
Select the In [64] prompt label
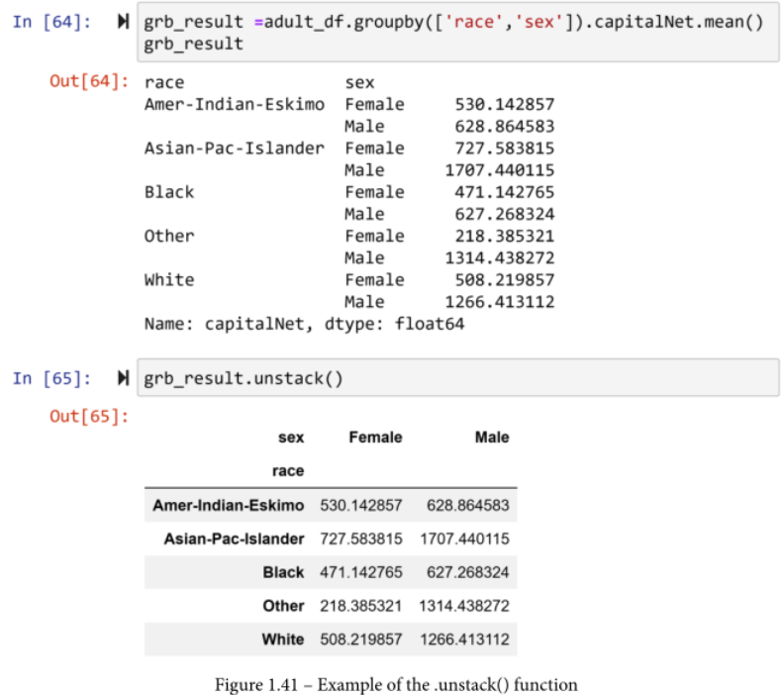[51, 22]
